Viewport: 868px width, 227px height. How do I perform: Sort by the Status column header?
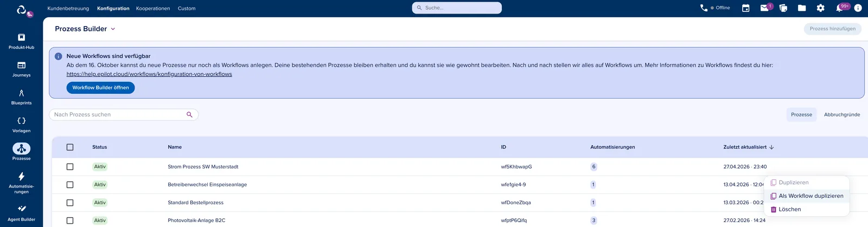(x=99, y=147)
